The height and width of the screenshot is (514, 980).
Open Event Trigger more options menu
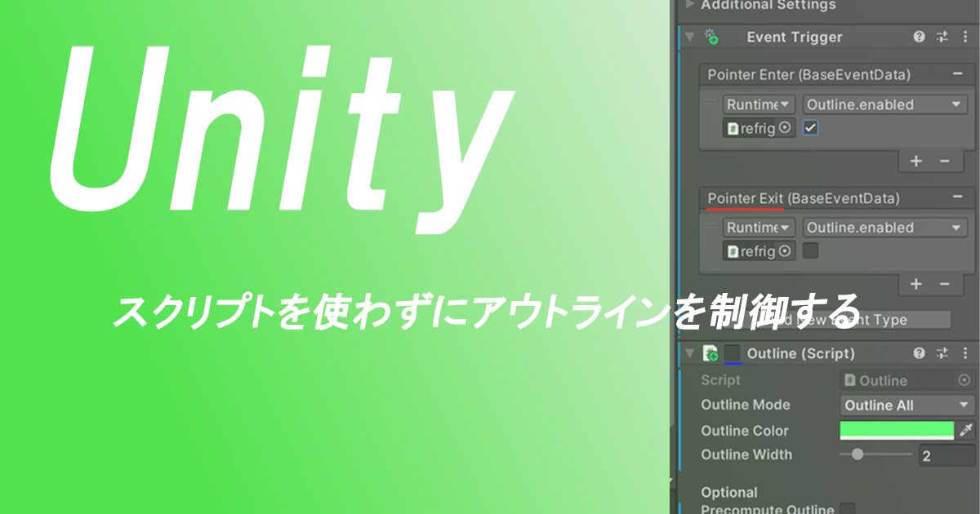[965, 37]
